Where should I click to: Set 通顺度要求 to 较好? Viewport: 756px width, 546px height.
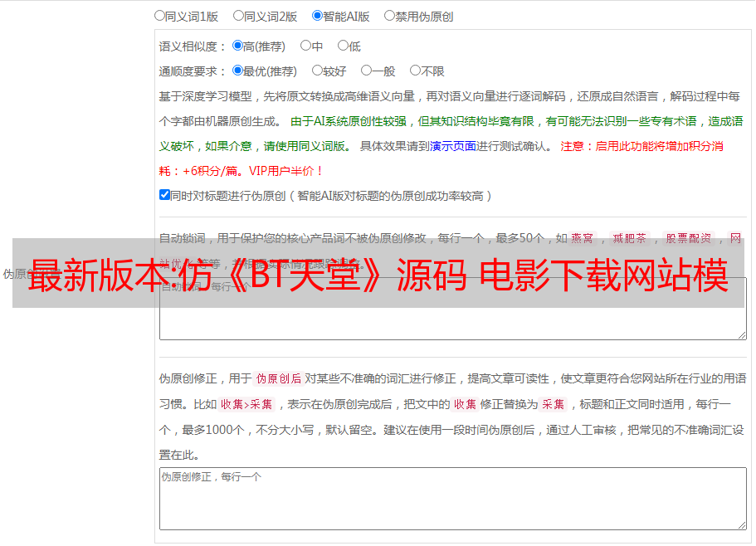click(317, 71)
